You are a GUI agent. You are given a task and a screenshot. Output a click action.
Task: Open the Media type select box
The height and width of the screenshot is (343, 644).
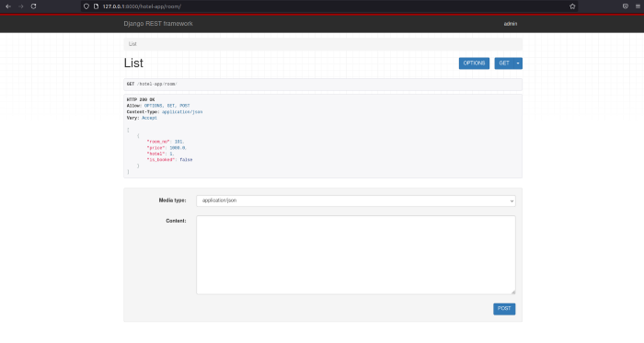[x=356, y=200]
